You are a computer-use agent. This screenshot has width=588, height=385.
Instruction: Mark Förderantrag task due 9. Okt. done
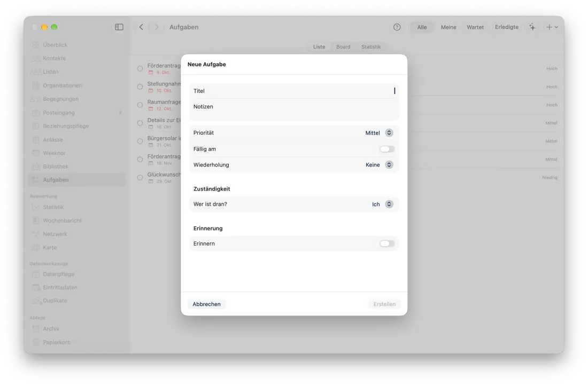pyautogui.click(x=140, y=68)
